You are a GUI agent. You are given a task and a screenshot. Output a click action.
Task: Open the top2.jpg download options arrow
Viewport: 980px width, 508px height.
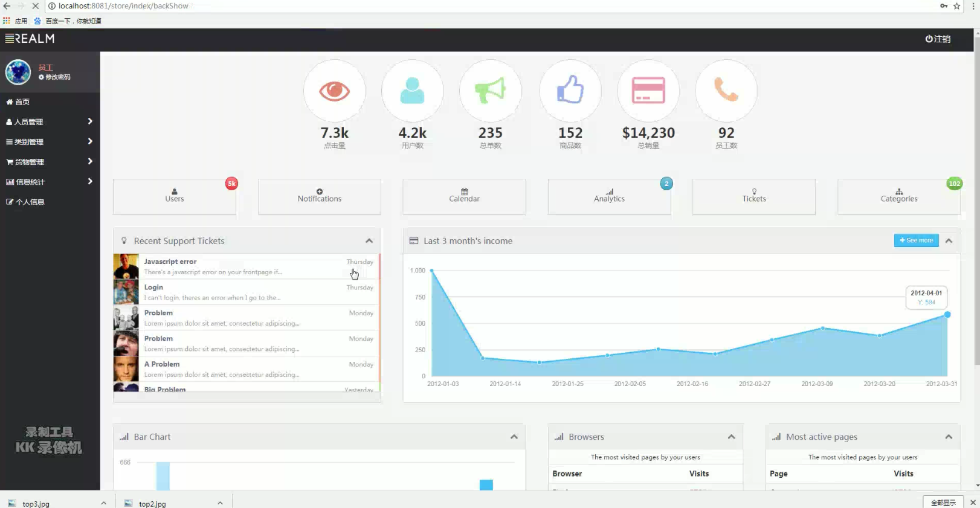[x=220, y=503]
